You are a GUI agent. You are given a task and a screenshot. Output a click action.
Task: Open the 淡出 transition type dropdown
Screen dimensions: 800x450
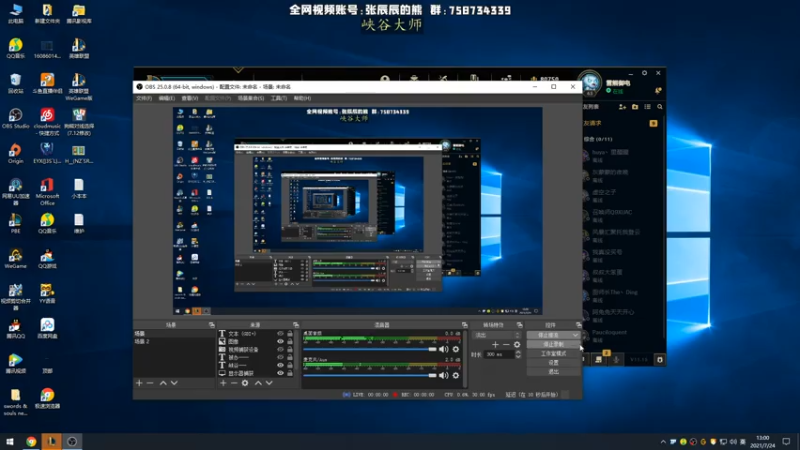[x=497, y=335]
